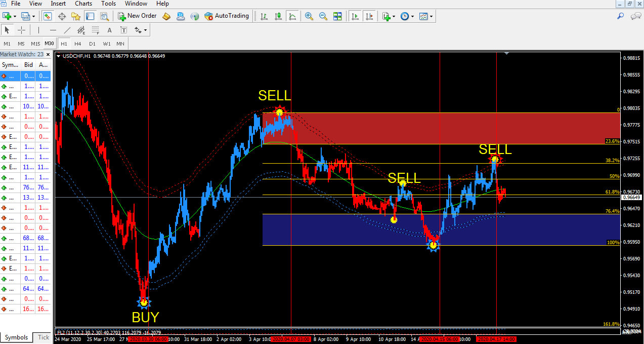This screenshot has width=644, height=344.
Task: Expand the periods dropdown arrow
Action: 413,16
